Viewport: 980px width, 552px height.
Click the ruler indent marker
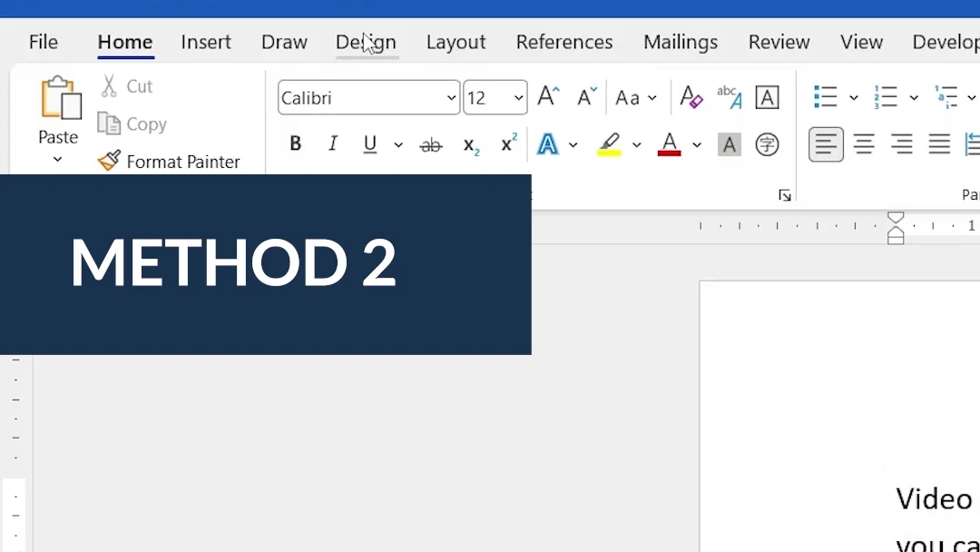point(896,228)
